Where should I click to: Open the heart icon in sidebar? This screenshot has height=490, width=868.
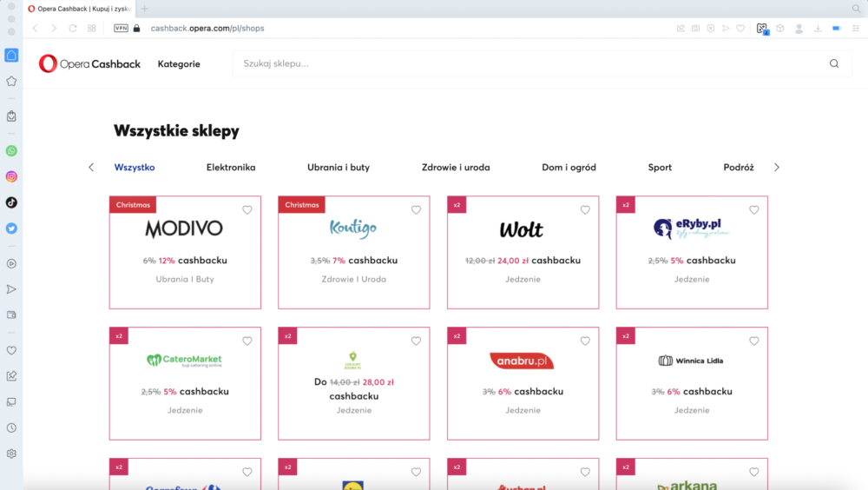11,350
